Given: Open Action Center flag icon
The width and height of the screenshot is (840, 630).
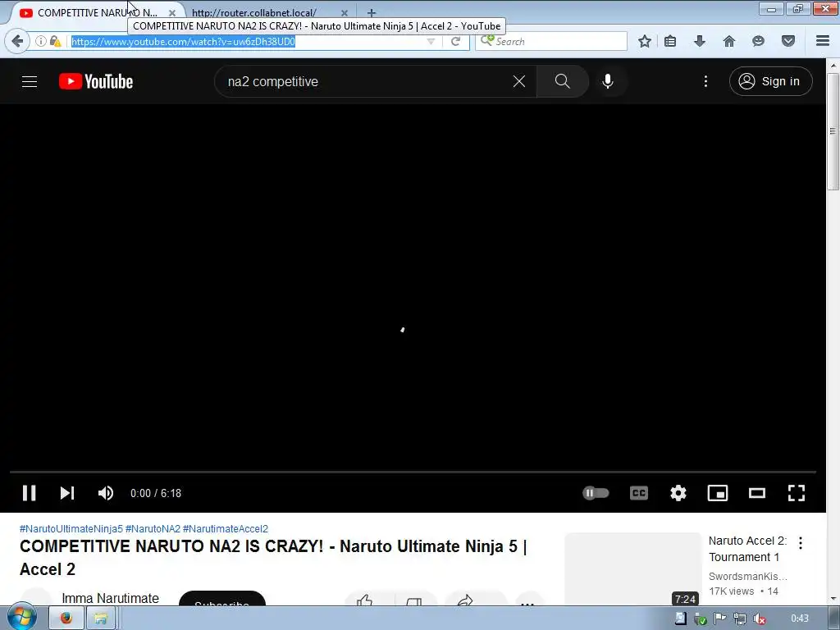Looking at the screenshot, I should click(x=719, y=619).
